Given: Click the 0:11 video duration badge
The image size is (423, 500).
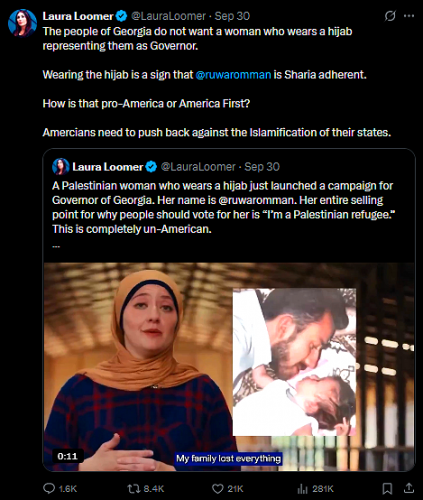Looking at the screenshot, I should click(67, 456).
